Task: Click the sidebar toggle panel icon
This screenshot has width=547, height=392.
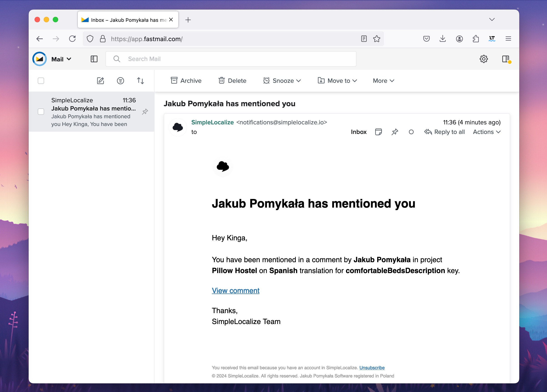Action: pos(94,58)
